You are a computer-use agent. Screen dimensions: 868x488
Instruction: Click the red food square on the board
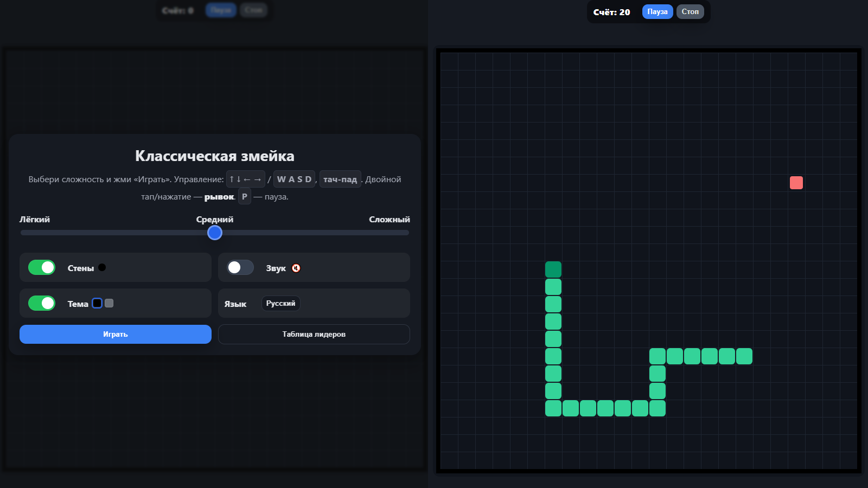[796, 183]
